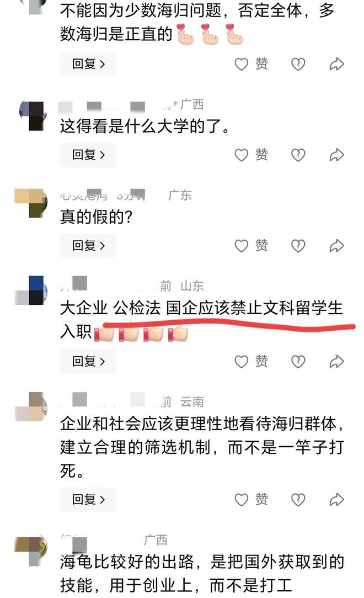This screenshot has height=598, width=364.
Task: Open the 广东 commenter's username
Action: [x=103, y=195]
